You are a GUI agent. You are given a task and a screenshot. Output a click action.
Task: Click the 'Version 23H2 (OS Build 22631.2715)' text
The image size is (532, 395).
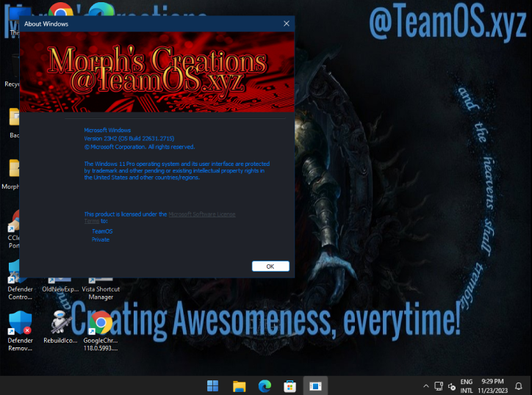(x=129, y=138)
